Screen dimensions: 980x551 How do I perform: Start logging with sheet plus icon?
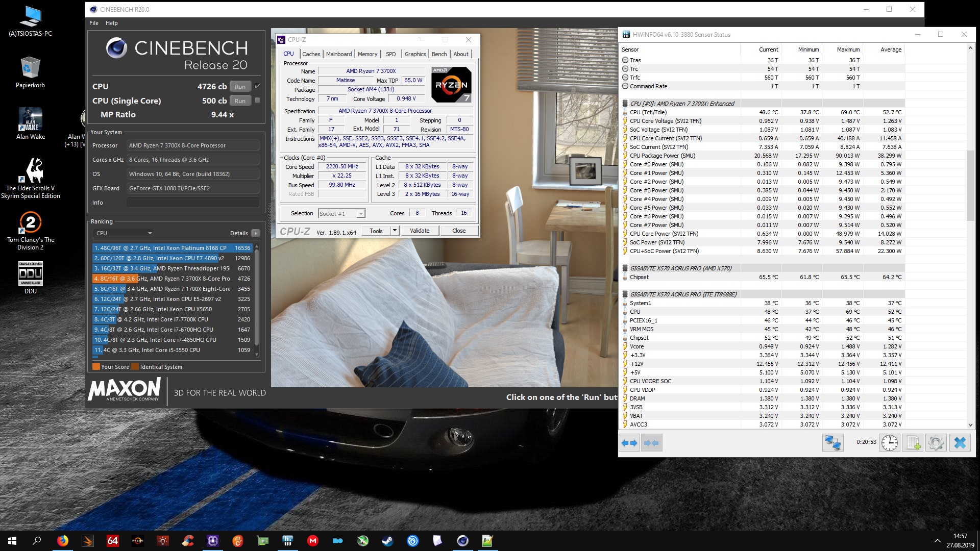pyautogui.click(x=913, y=443)
